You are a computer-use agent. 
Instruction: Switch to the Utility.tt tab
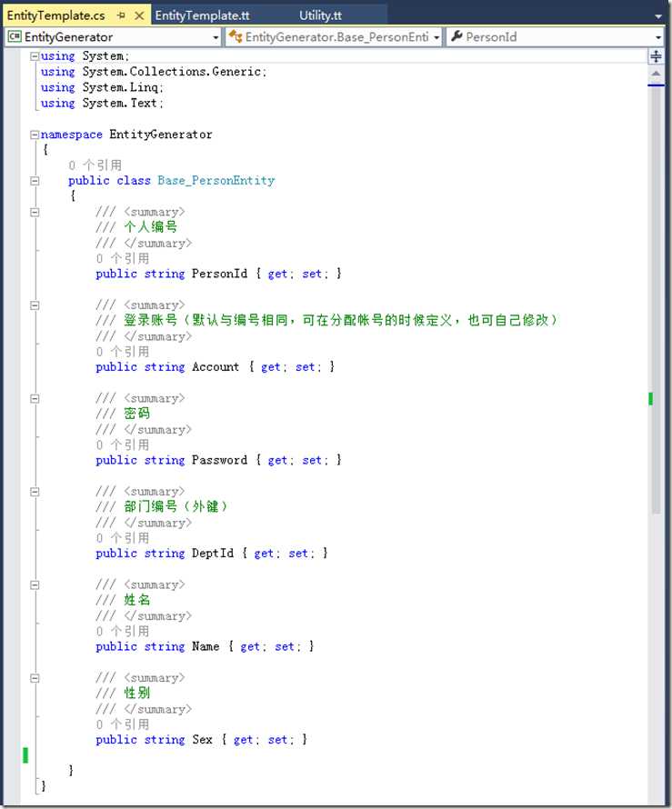[320, 15]
